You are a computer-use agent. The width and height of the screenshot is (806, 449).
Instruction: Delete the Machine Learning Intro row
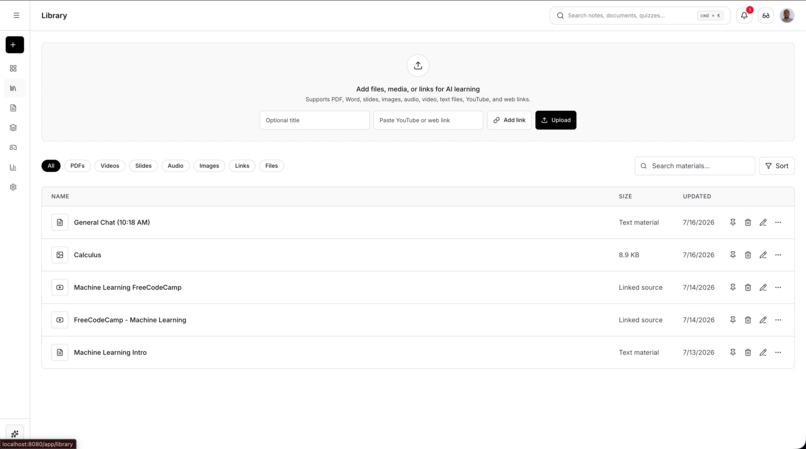748,352
